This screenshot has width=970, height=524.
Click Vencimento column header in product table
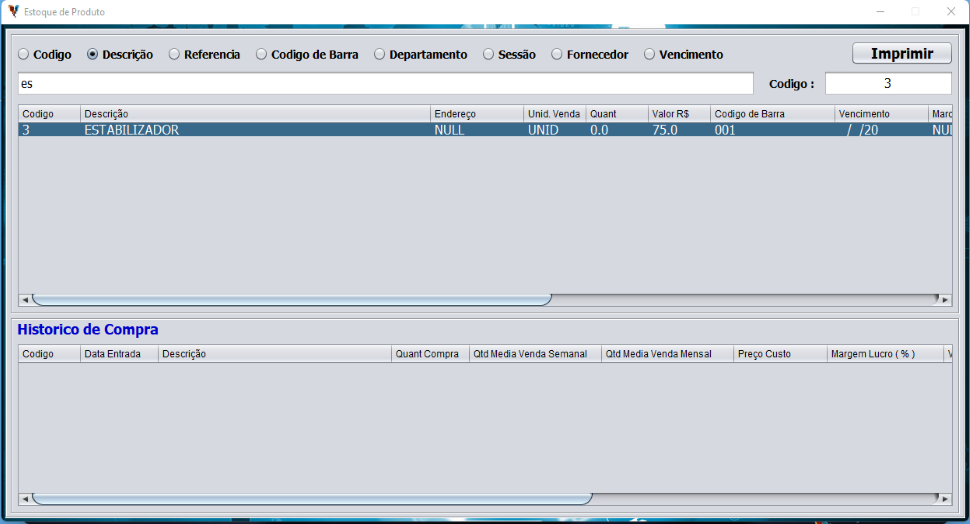(x=881, y=114)
